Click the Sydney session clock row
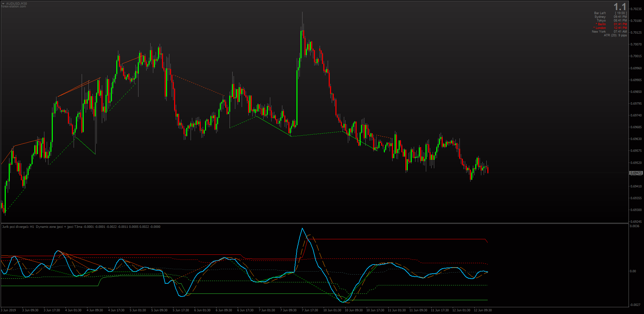The image size is (644, 314). (x=610, y=17)
